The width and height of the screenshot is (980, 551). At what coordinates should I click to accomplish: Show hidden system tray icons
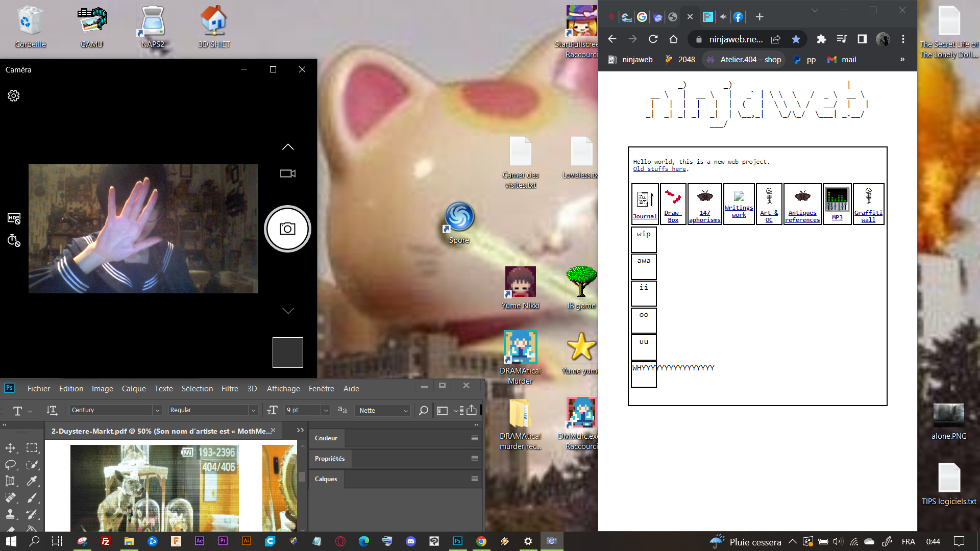tap(792, 541)
